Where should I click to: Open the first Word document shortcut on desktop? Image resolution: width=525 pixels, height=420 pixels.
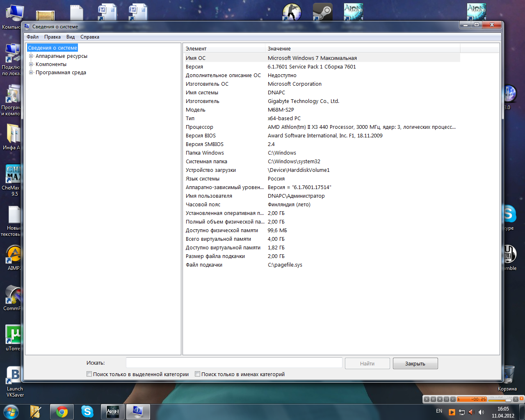[x=107, y=12]
